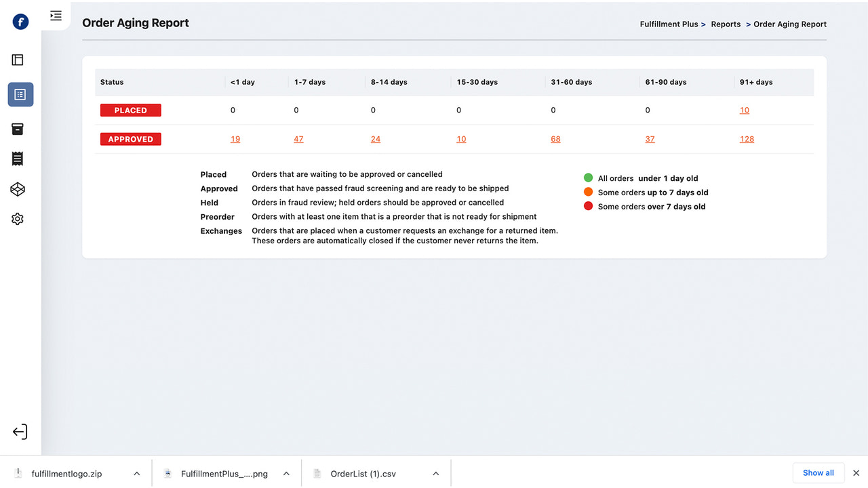Select the highlighted reports list sidebar icon
The height and width of the screenshot is (488, 868).
point(20,94)
